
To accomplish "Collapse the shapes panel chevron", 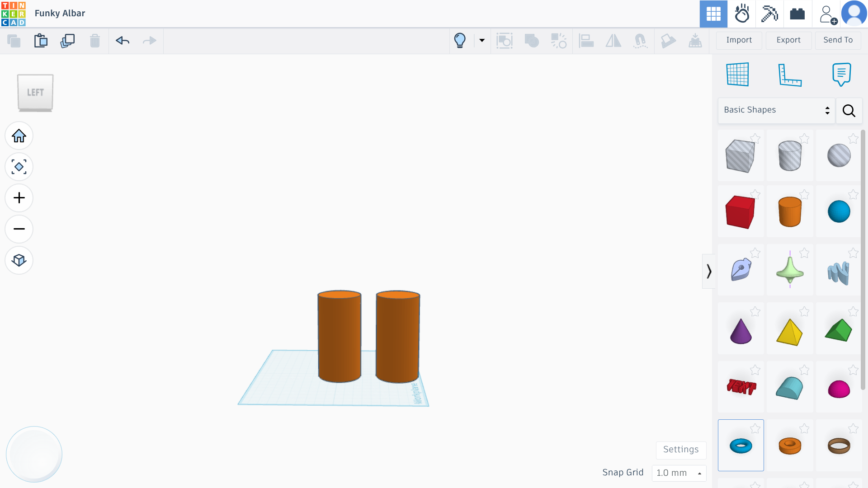I will pos(709,271).
